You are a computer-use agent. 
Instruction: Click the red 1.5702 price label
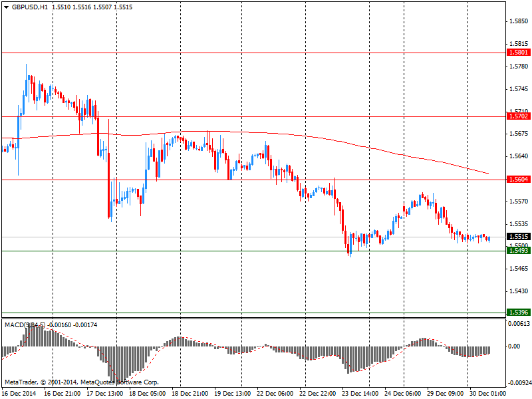tap(519, 116)
